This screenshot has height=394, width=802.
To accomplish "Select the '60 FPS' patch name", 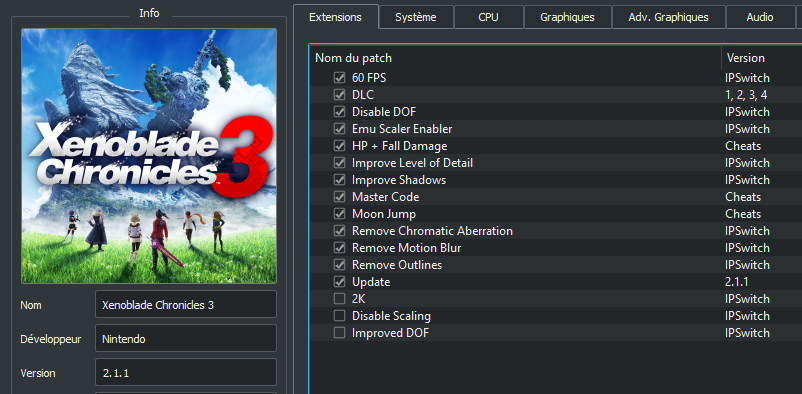I will point(369,78).
